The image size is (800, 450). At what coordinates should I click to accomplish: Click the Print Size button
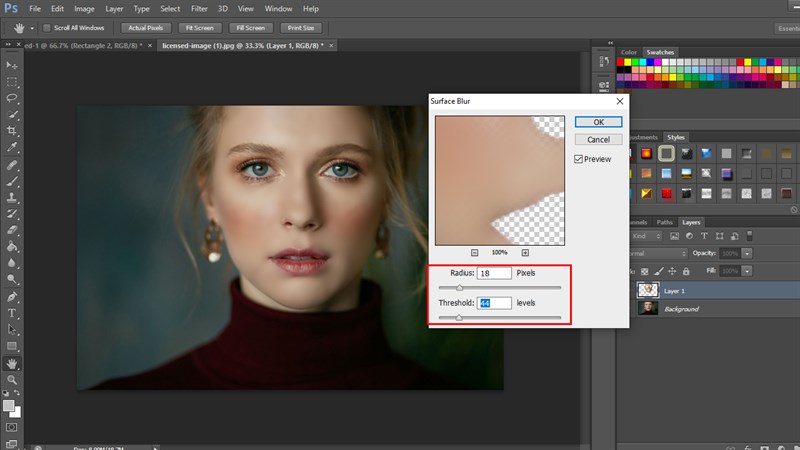click(301, 28)
